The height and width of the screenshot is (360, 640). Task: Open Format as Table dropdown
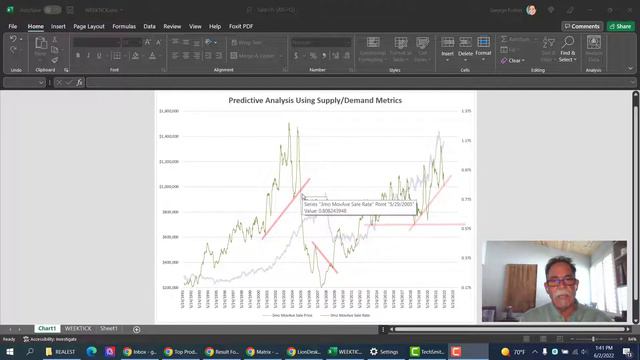click(x=400, y=49)
